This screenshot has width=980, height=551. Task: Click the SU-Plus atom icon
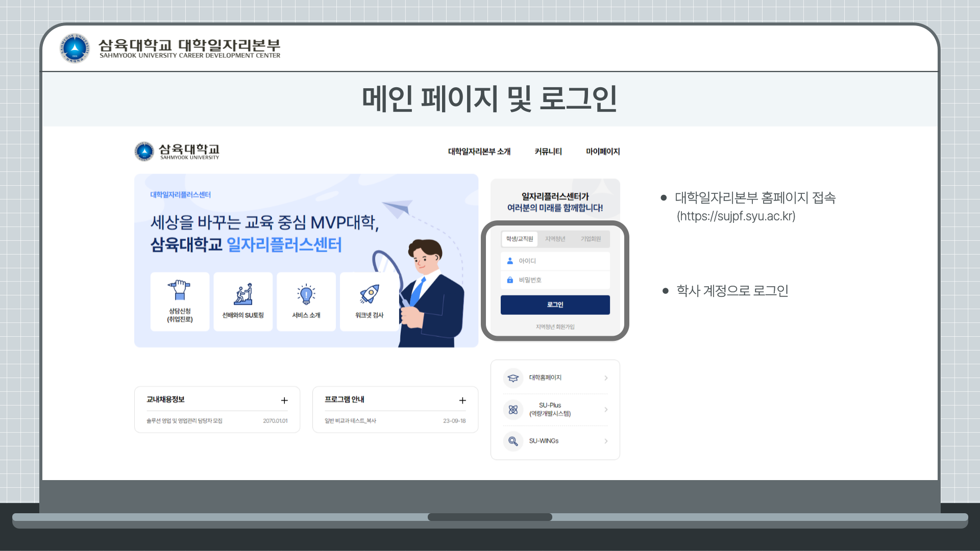tap(513, 410)
